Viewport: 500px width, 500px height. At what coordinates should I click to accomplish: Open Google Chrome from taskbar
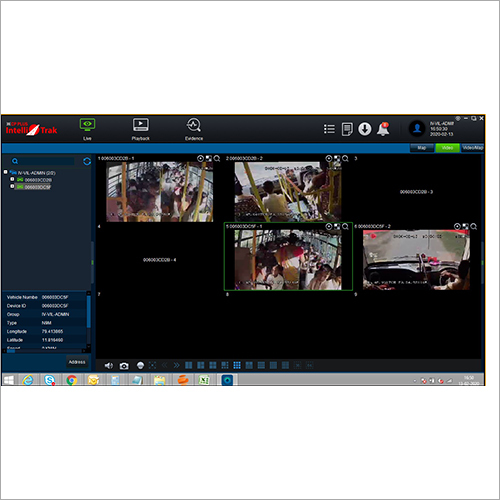71,380
